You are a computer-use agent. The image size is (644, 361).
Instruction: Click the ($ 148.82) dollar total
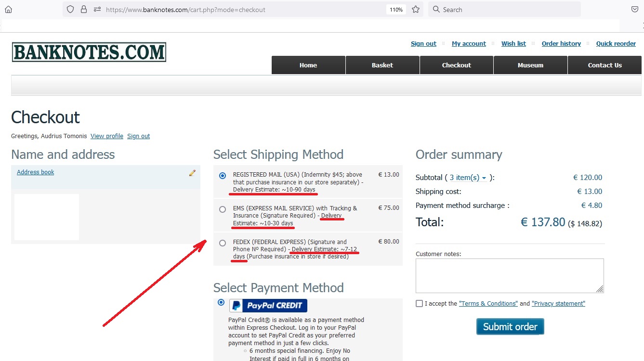[585, 224]
